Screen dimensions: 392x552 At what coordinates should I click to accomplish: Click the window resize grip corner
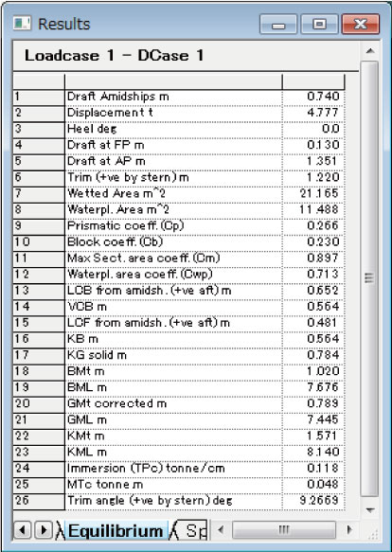click(372, 535)
